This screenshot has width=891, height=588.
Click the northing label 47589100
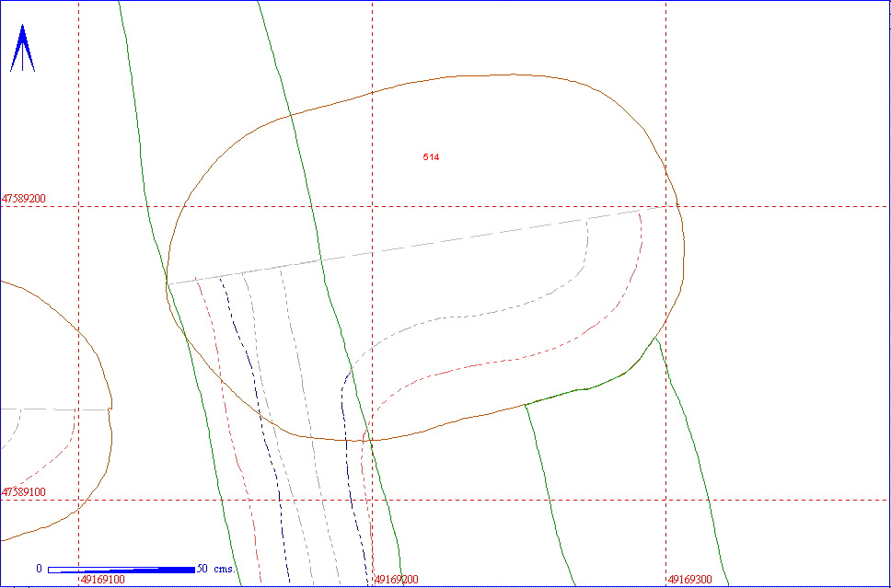24,492
